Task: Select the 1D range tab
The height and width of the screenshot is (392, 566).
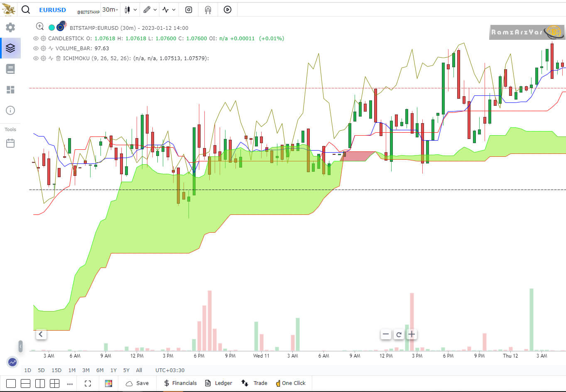Action: (27, 370)
